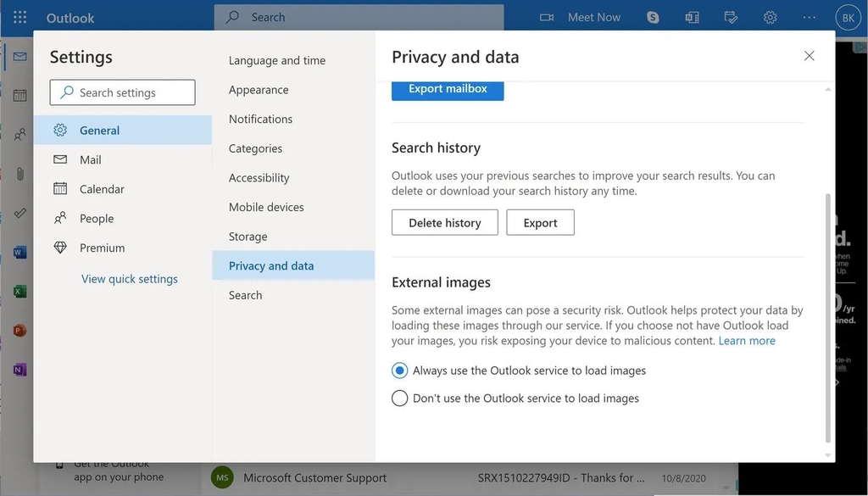Image resolution: width=868 pixels, height=496 pixels.
Task: Launch Excel from the left rail
Action: (20, 291)
